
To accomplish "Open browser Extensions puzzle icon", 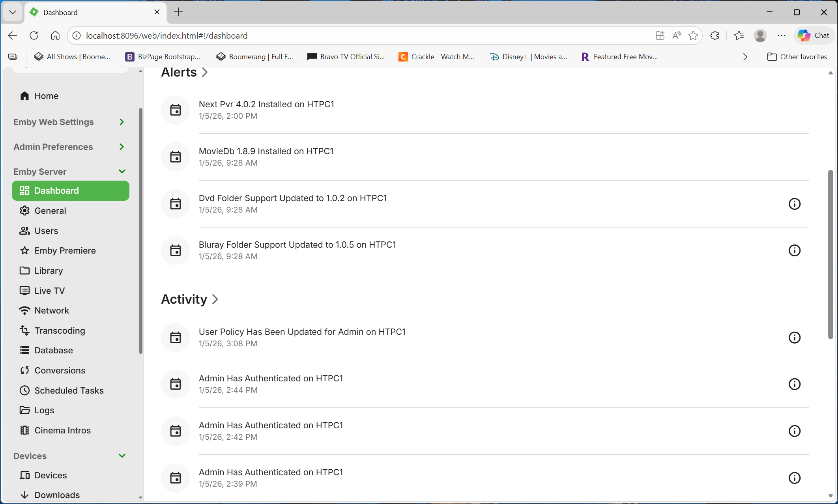I will click(x=715, y=35).
